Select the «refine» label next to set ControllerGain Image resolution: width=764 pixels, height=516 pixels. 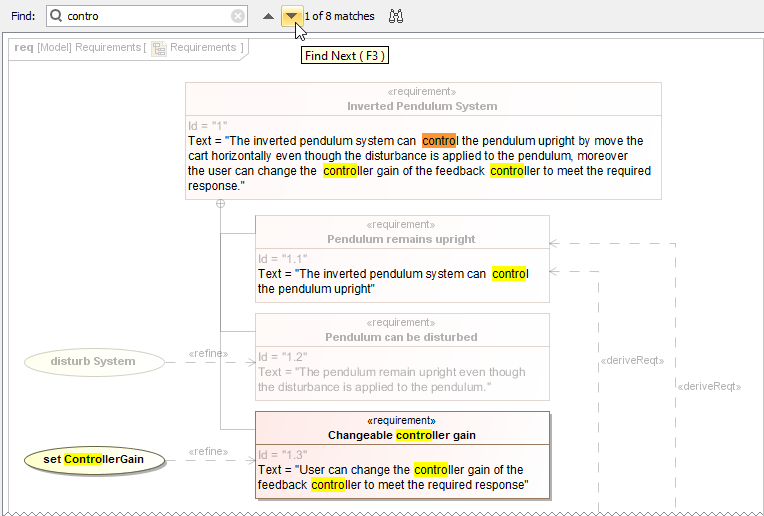tap(208, 451)
